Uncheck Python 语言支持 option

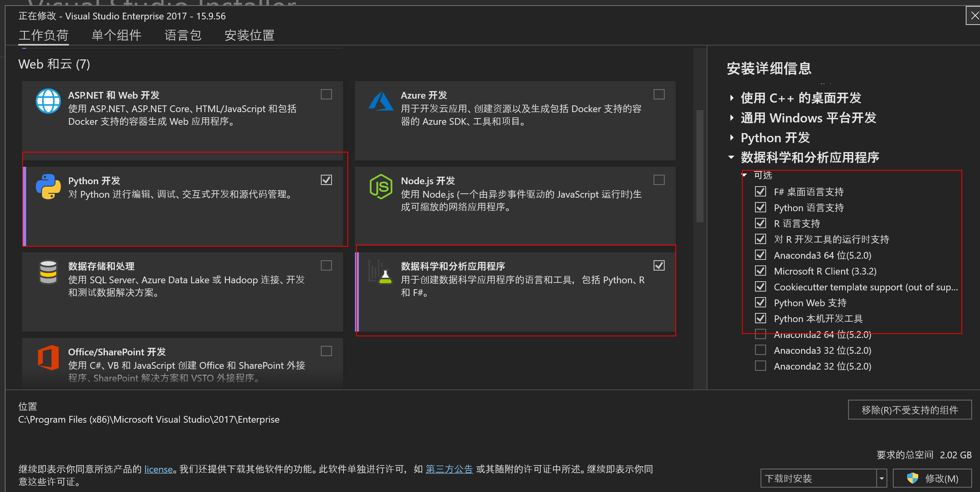point(761,208)
